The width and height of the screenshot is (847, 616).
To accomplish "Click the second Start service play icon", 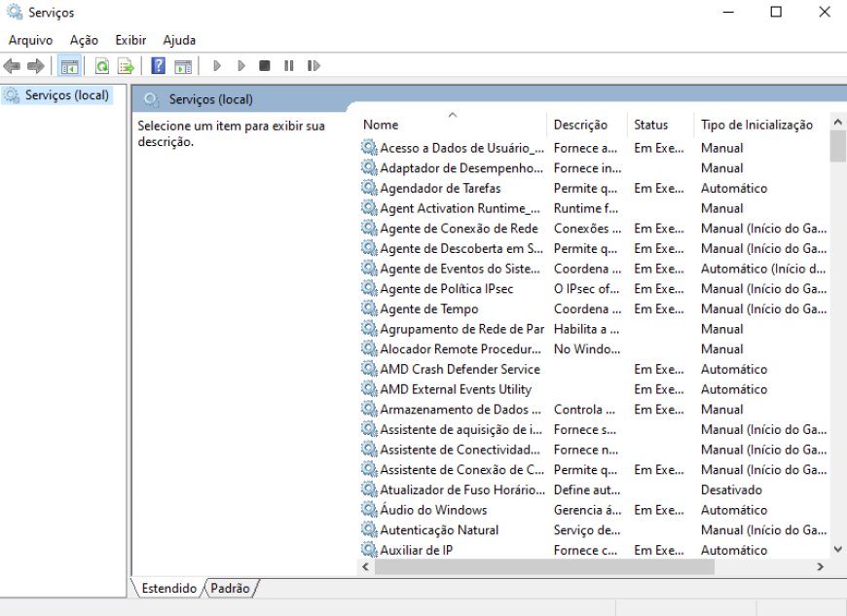I will [x=240, y=66].
